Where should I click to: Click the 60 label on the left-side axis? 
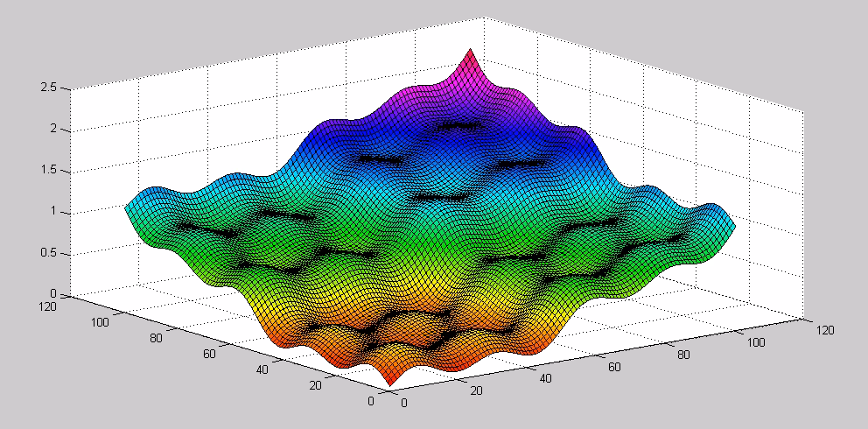pyautogui.click(x=210, y=354)
